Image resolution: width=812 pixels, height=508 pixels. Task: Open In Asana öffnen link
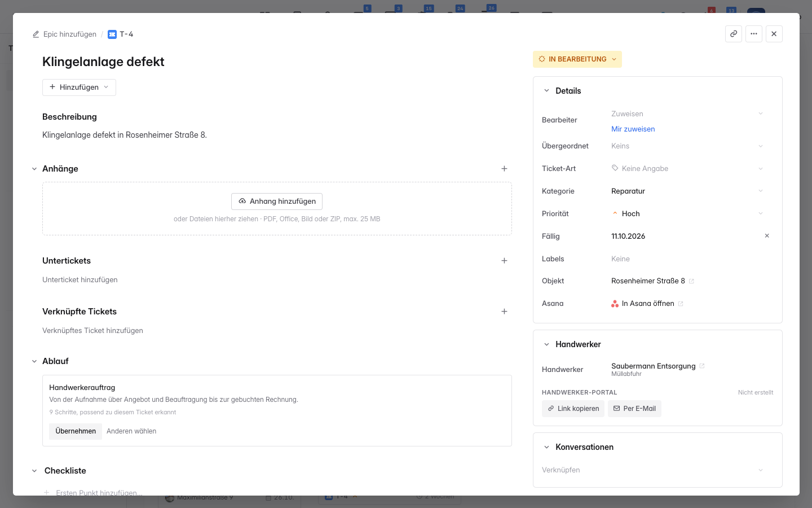(x=648, y=304)
